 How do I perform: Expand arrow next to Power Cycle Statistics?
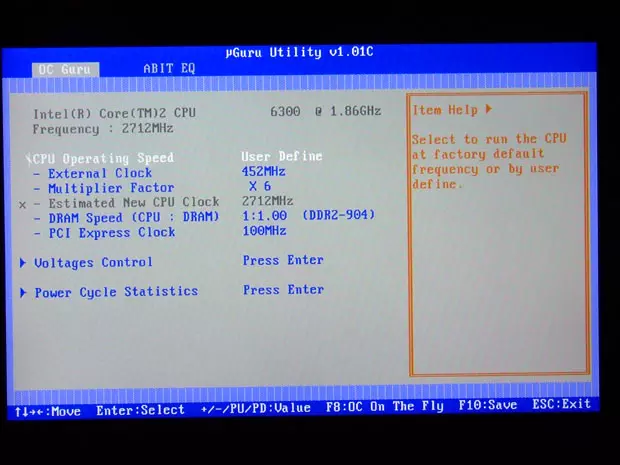click(x=23, y=293)
